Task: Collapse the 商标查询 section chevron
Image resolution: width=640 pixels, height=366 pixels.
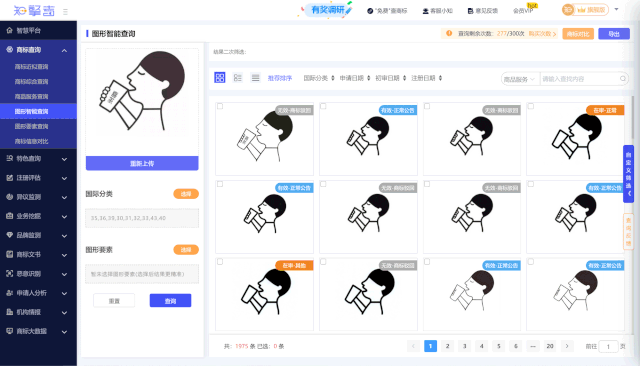Action: [x=64, y=50]
